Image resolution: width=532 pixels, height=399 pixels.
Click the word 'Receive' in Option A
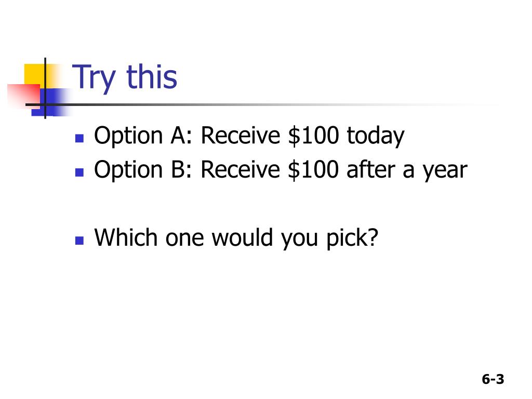pos(240,136)
